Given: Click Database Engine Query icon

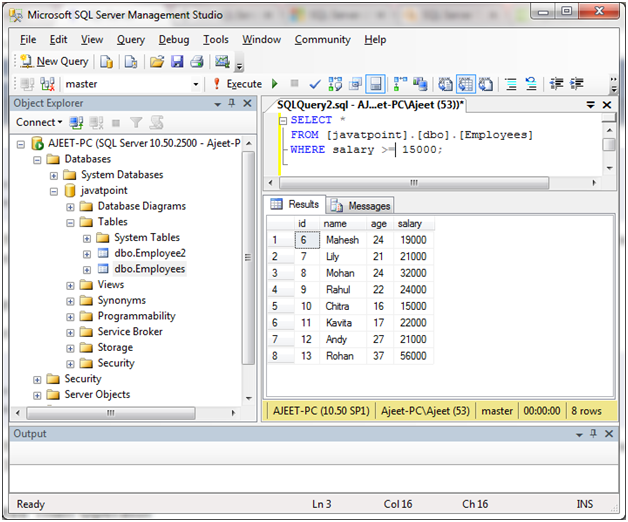Looking at the screenshot, I should point(106,62).
